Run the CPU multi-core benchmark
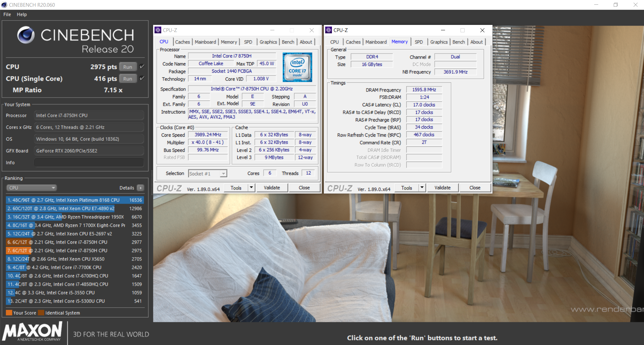 128,67
